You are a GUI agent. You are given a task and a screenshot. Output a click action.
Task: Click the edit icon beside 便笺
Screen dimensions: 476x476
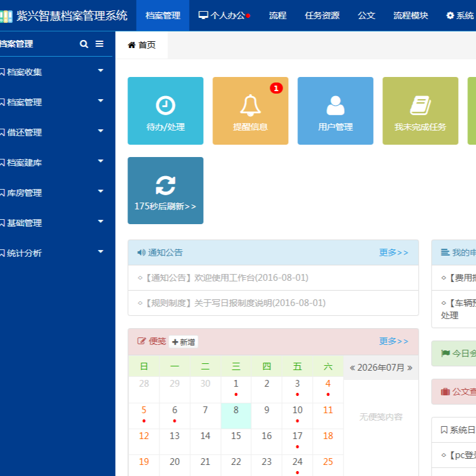tap(141, 341)
